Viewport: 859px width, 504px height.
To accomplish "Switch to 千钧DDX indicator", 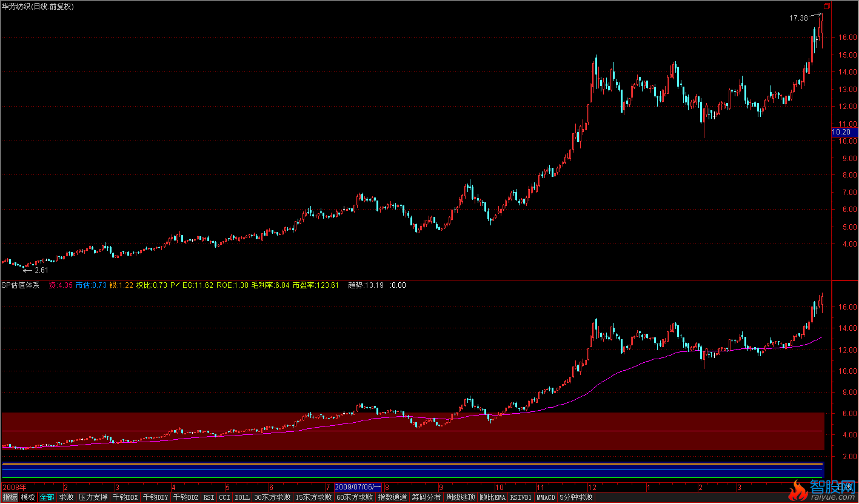I will [125, 497].
